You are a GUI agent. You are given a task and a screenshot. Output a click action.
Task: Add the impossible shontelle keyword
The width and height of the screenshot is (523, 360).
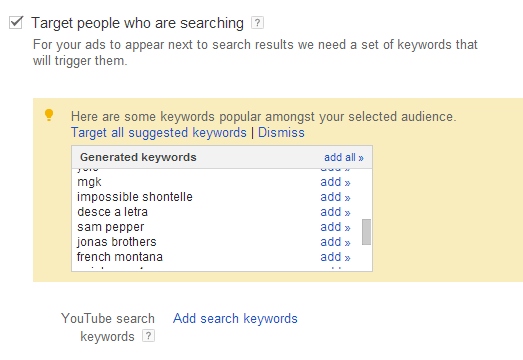coord(335,197)
